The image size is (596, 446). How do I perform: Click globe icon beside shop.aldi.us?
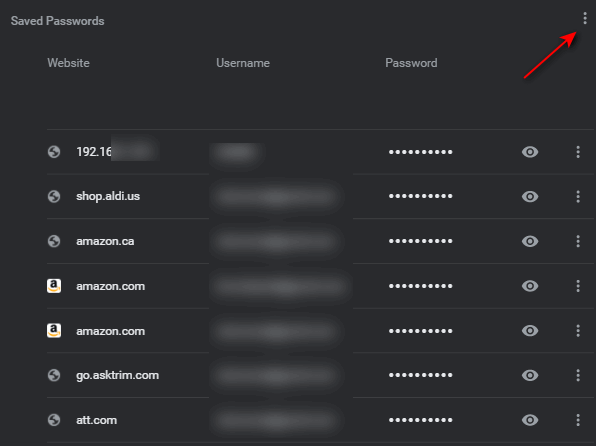click(x=54, y=197)
